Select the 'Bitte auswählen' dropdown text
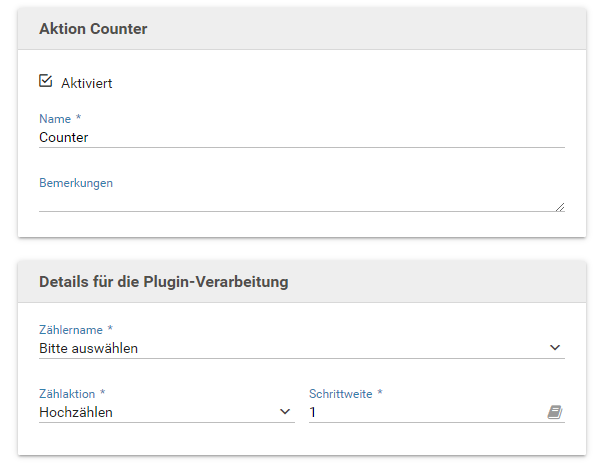Image resolution: width=600 pixels, height=471 pixels. (89, 348)
